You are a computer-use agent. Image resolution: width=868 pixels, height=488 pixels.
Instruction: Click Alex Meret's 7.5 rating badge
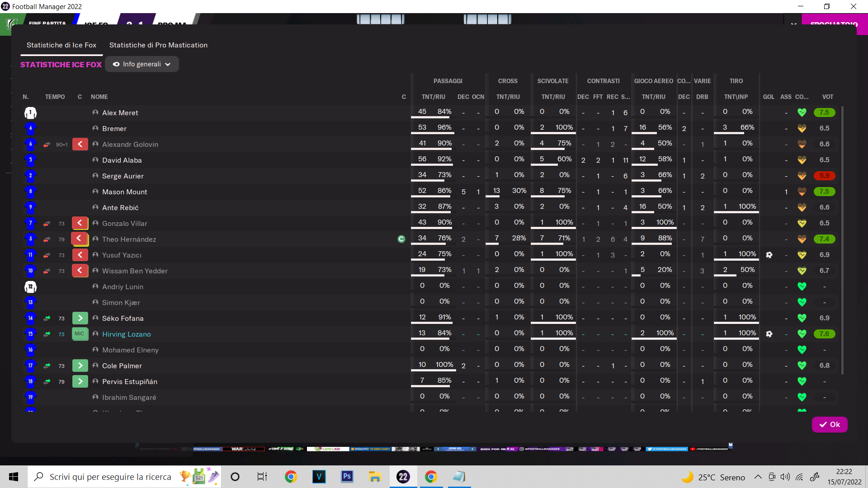tap(824, 113)
